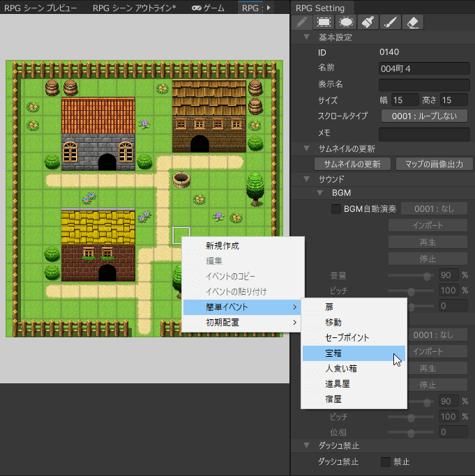Select the thin paintbrush tool
The image size is (475, 476).
click(391, 22)
